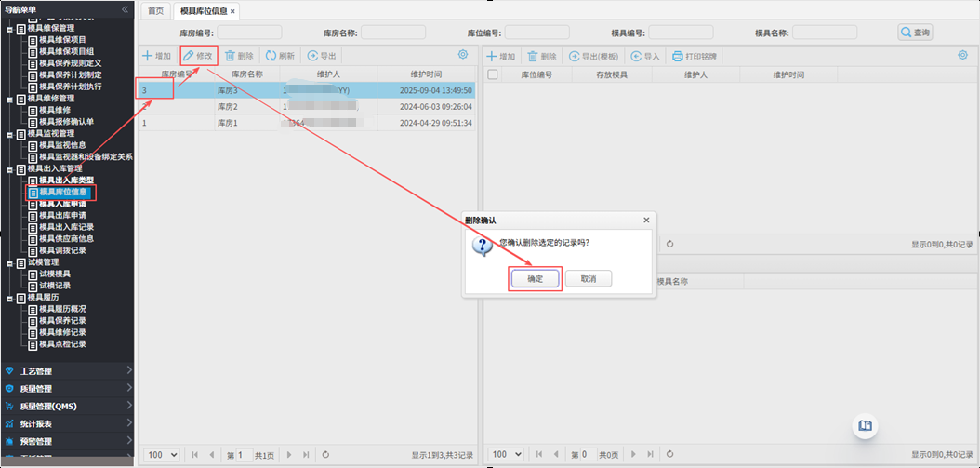Screen dimensions: 980x468
Task: Click 导入 import in the right toolbar
Action: pos(645,56)
